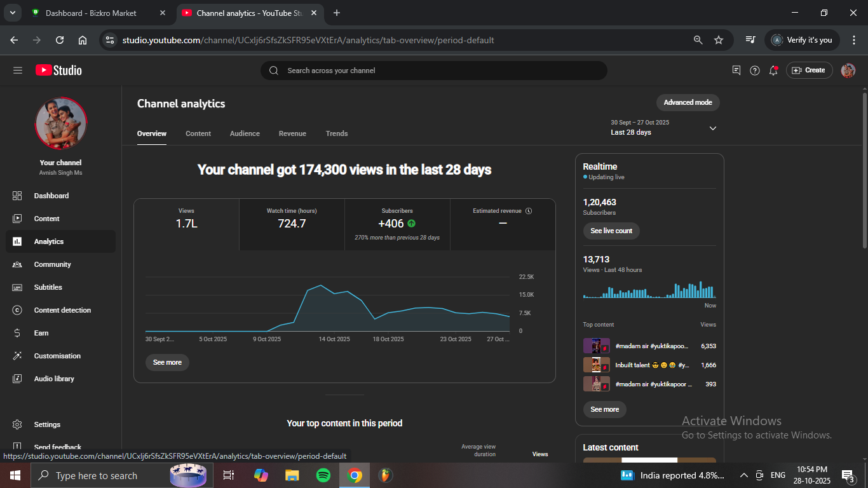Open the Create button menu

809,71
